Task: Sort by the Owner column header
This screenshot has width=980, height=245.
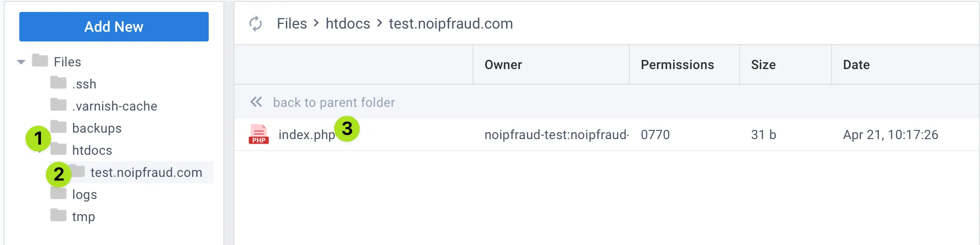Action: 503,65
